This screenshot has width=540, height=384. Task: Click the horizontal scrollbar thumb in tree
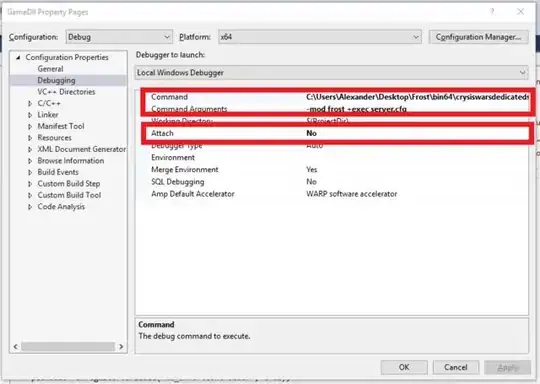(68, 346)
